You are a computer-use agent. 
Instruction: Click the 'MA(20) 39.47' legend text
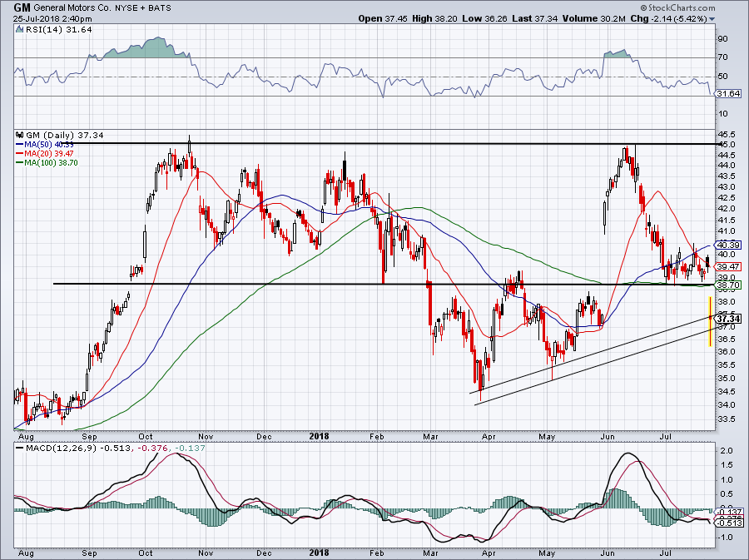coord(49,153)
